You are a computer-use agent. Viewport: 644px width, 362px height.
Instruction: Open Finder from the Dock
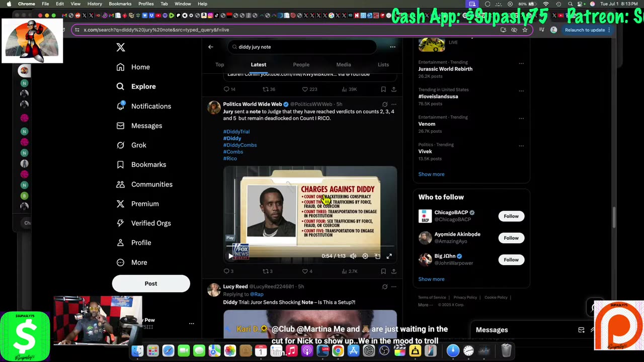tap(137, 350)
